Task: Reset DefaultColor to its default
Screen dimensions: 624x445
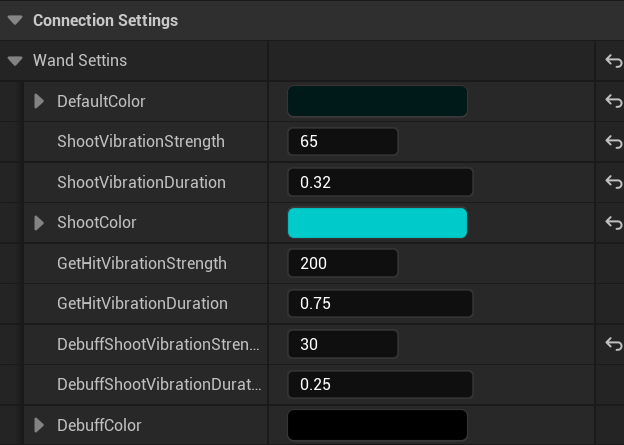Action: pos(613,101)
